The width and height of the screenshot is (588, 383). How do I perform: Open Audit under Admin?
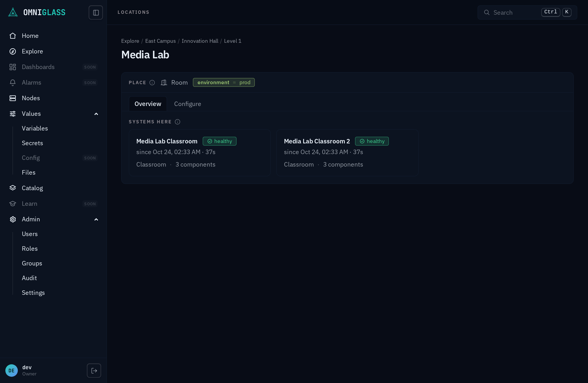pyautogui.click(x=29, y=278)
